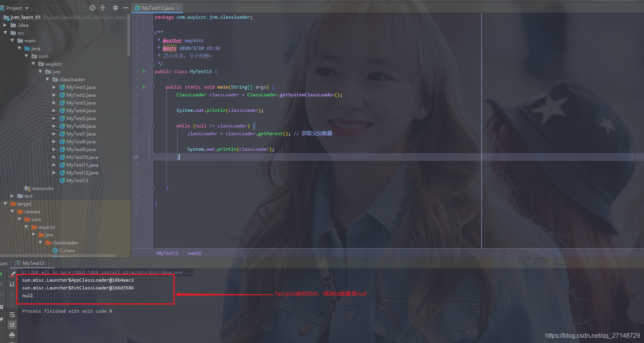
Task: Click MyTest13 breadcrumb
Action: (167, 253)
